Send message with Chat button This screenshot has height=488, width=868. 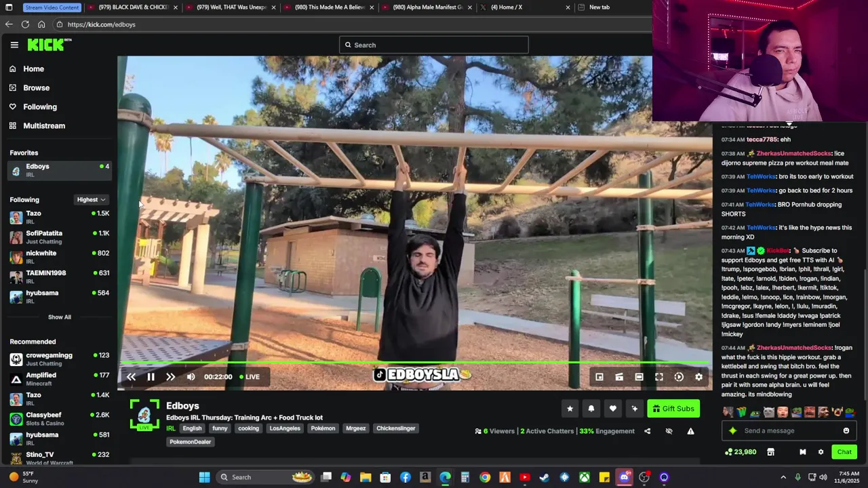[x=844, y=452]
